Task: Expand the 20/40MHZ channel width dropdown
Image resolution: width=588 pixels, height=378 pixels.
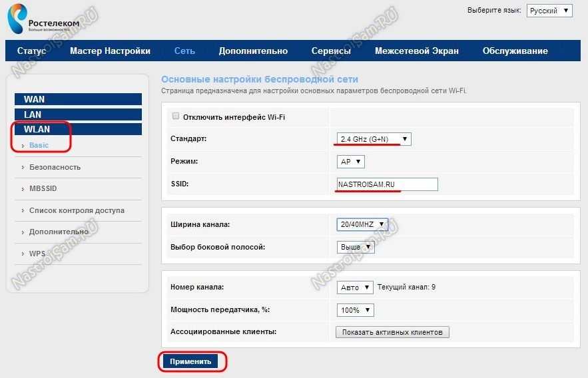Action: 362,225
